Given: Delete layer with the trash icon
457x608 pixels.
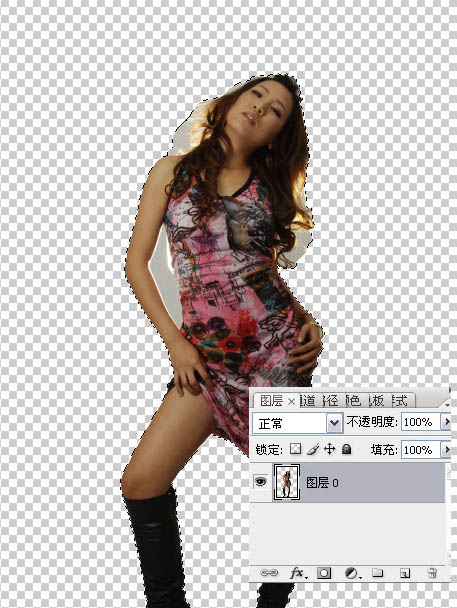Looking at the screenshot, I should coord(432,573).
